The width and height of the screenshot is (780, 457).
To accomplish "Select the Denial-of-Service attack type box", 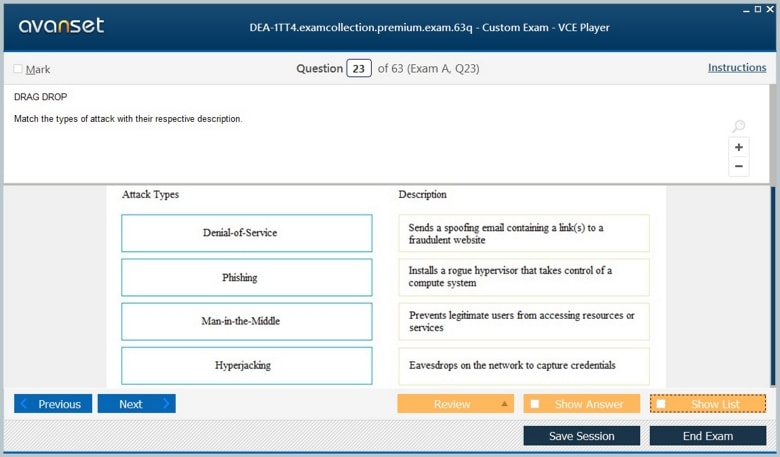I will click(246, 233).
